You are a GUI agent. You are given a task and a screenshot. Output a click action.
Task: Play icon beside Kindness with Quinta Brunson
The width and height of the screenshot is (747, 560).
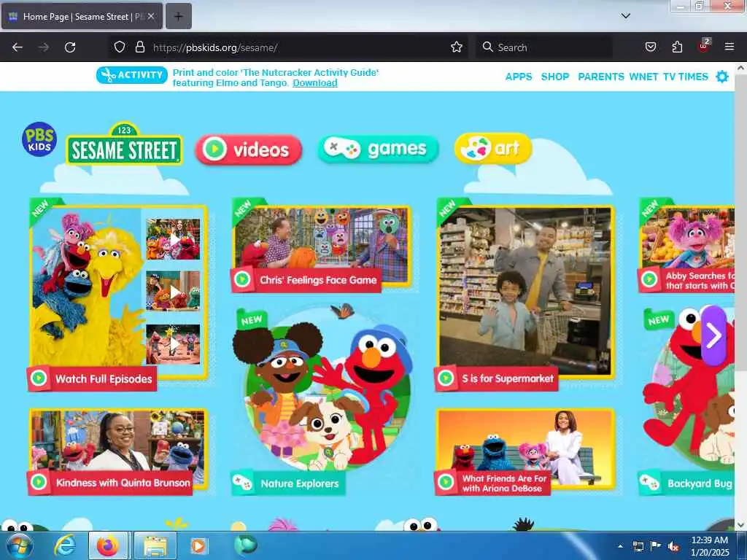pos(39,483)
